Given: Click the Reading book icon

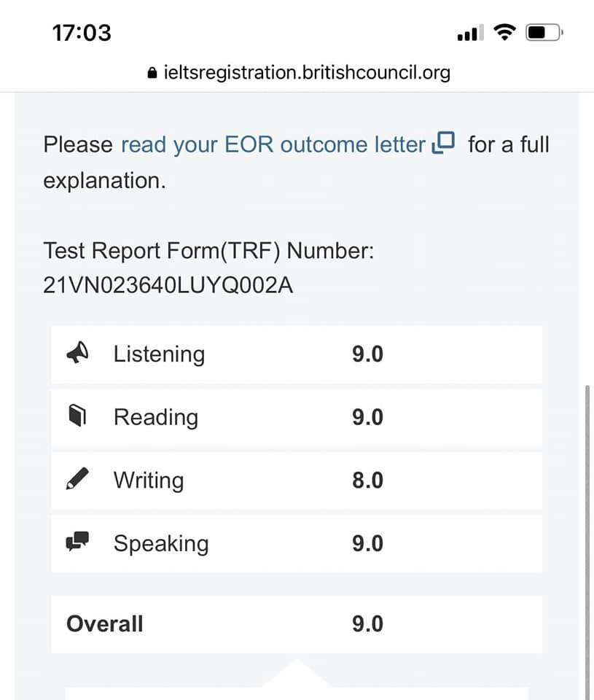Looking at the screenshot, I should tap(77, 416).
